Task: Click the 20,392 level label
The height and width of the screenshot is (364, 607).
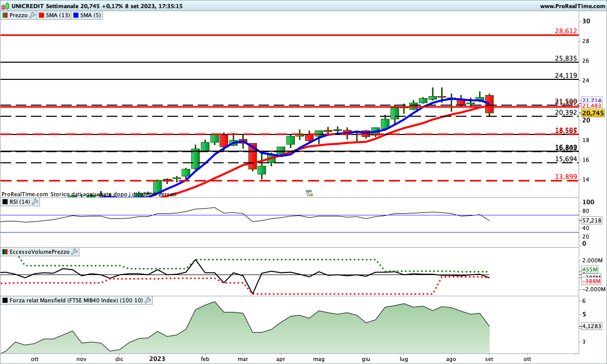Action: coord(566,112)
